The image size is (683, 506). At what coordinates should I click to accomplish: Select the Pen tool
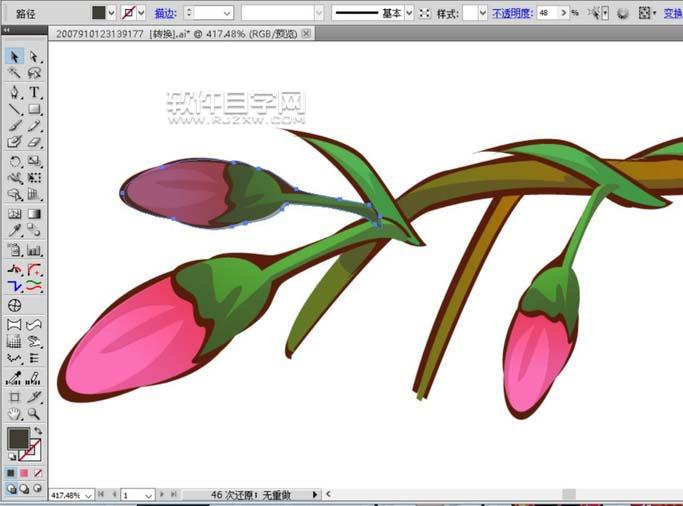(x=15, y=92)
